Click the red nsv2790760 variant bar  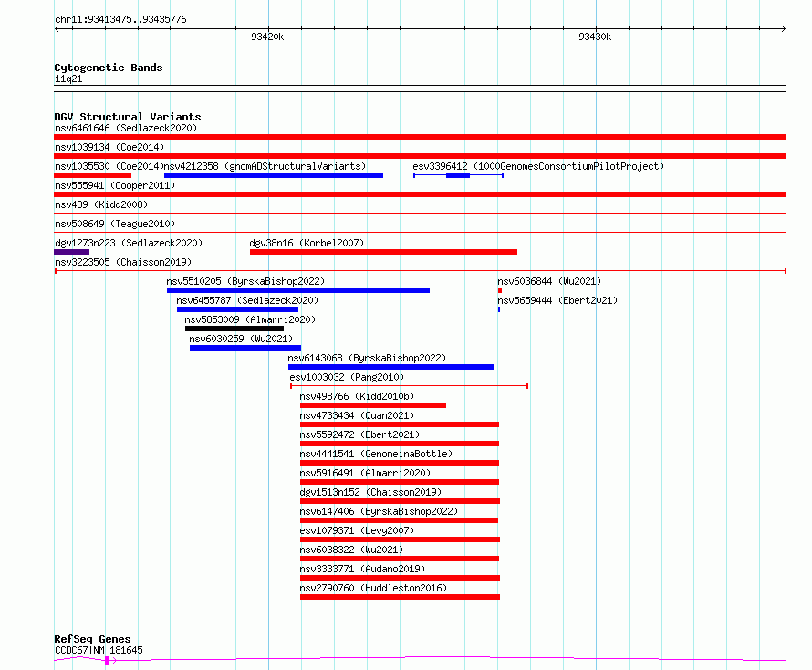[x=400, y=597]
